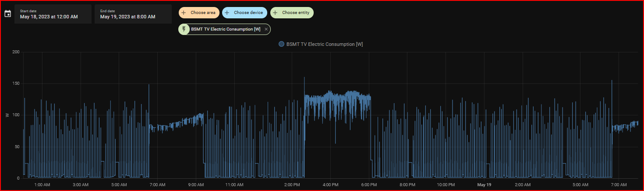
Task: Click the plus icon on Choose area chip
Action: pyautogui.click(x=184, y=13)
